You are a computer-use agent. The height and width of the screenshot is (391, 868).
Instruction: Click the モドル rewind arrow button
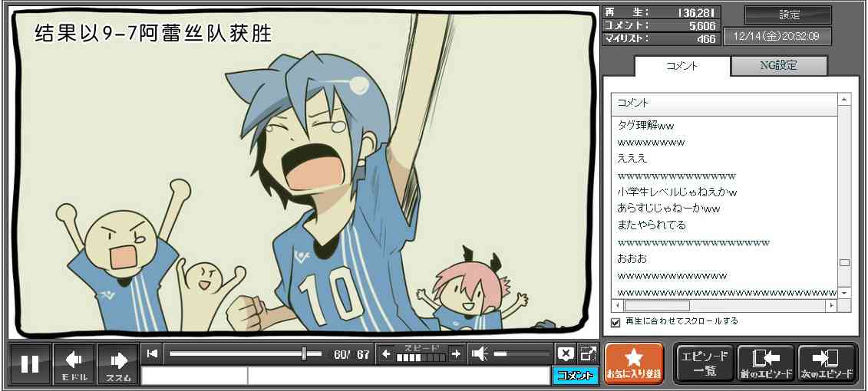(x=74, y=364)
